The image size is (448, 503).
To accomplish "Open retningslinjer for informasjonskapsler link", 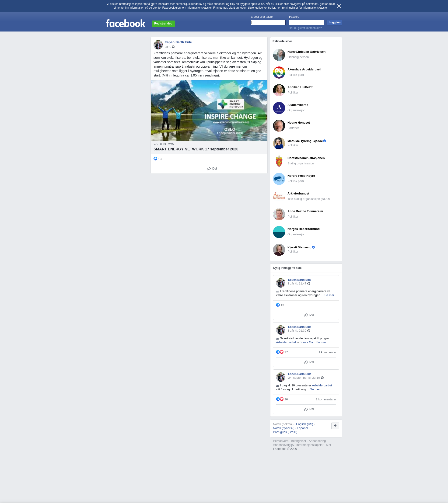I will click(305, 8).
